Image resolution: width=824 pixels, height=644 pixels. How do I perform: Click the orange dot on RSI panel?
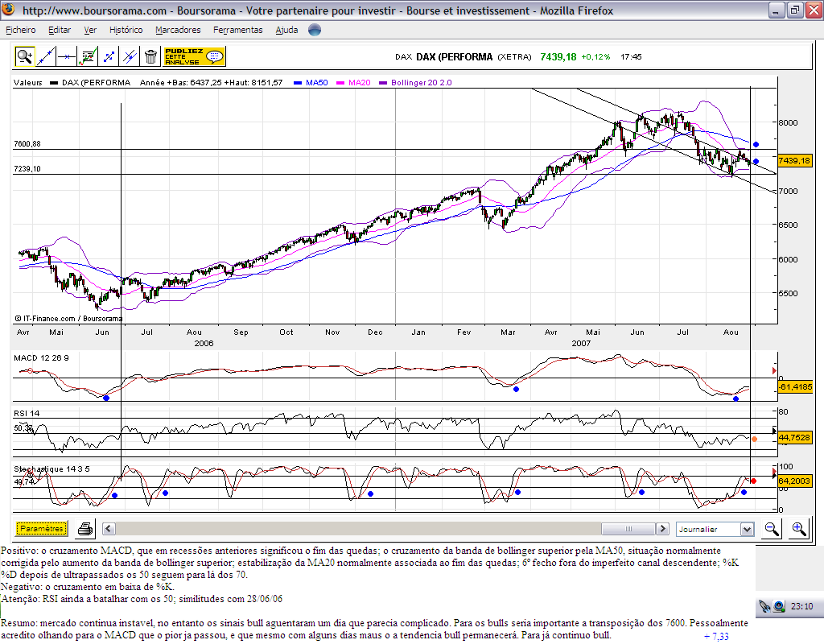coord(755,439)
